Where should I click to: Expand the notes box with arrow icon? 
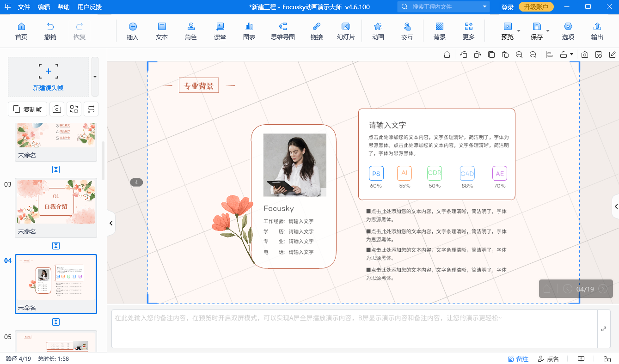pos(604,328)
